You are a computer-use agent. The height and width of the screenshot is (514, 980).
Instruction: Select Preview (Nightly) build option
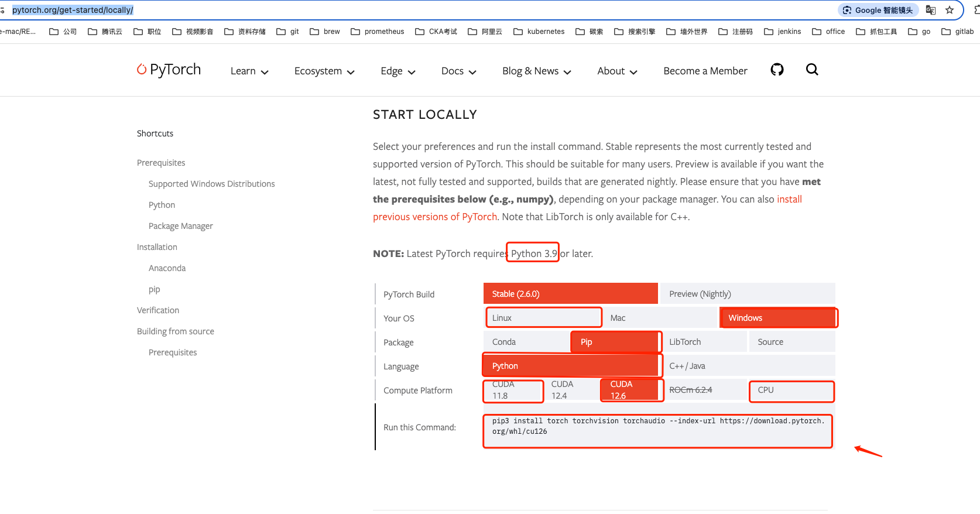[748, 293]
